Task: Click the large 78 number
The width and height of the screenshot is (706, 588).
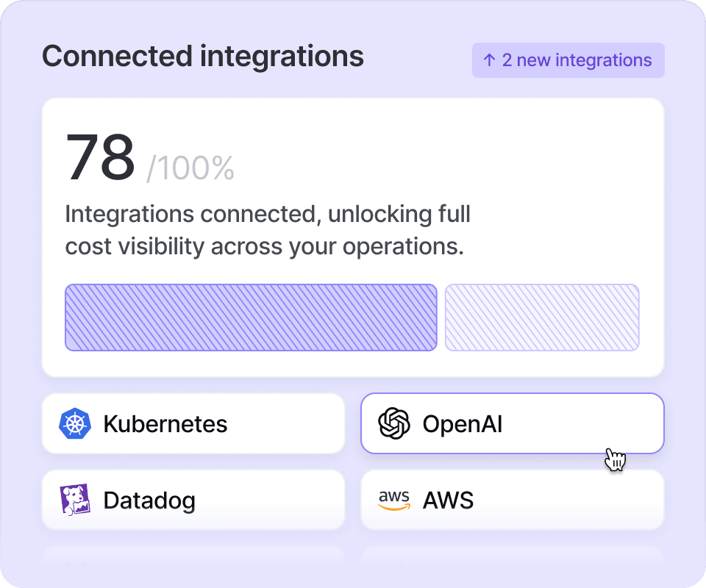Action: coord(101,157)
